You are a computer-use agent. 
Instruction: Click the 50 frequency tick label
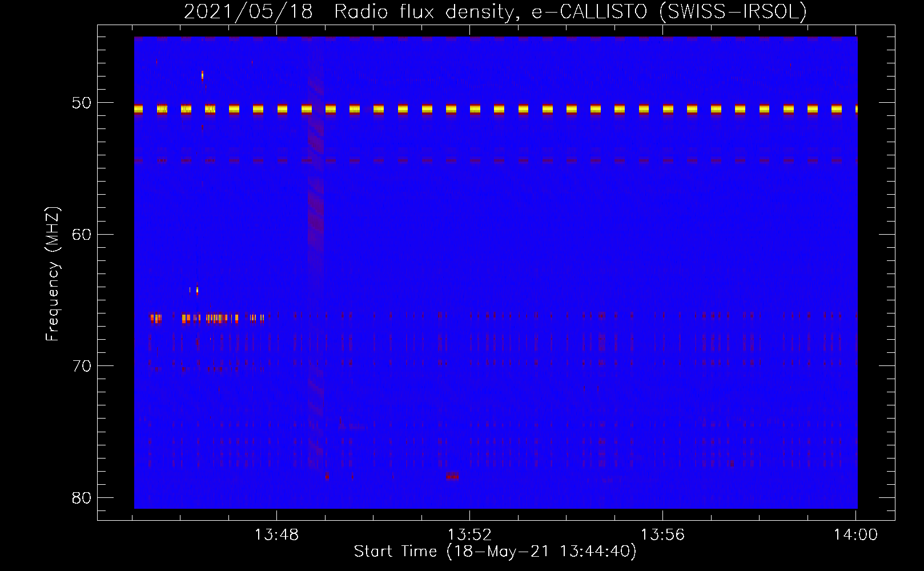click(82, 103)
